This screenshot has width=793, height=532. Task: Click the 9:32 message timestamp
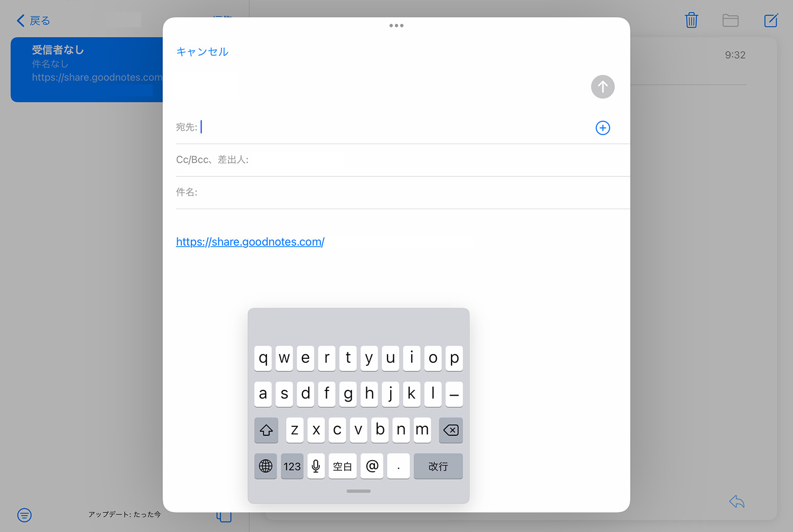(x=735, y=55)
